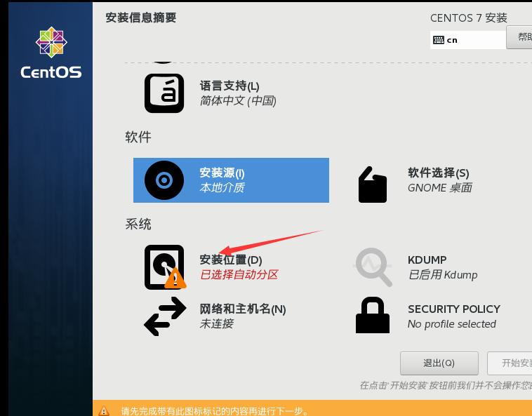This screenshot has width=532, height=416.
Task: Open SECURITY POLICY settings
Action: (454, 309)
